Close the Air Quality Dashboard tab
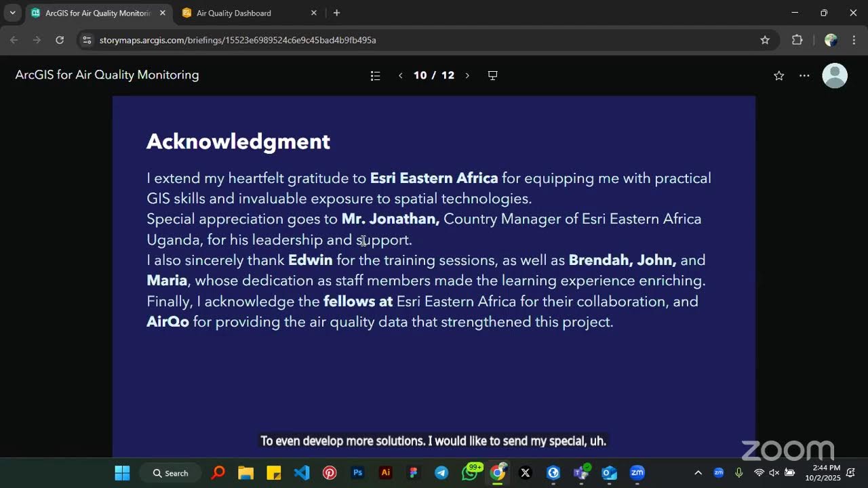The height and width of the screenshot is (488, 868). [313, 13]
